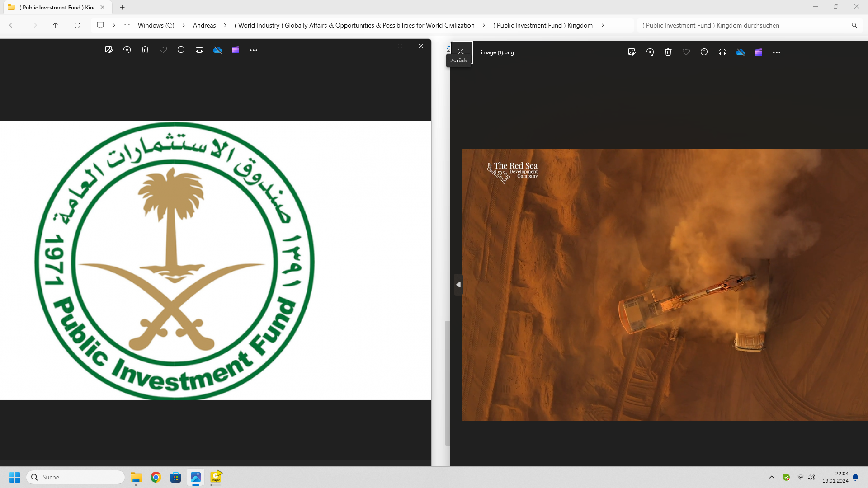Add a new File Explorer tab
This screenshot has height=488, width=868.
coord(122,7)
